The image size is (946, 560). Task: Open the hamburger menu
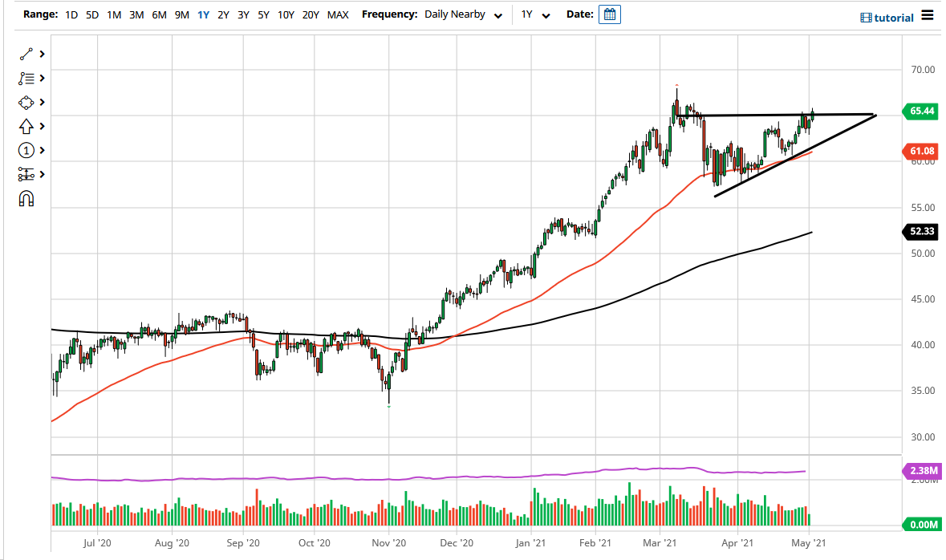(927, 16)
